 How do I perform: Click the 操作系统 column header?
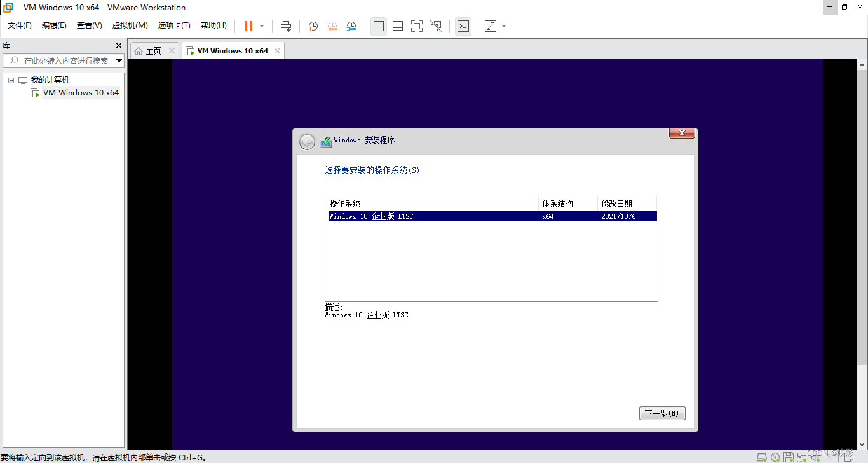click(x=432, y=204)
